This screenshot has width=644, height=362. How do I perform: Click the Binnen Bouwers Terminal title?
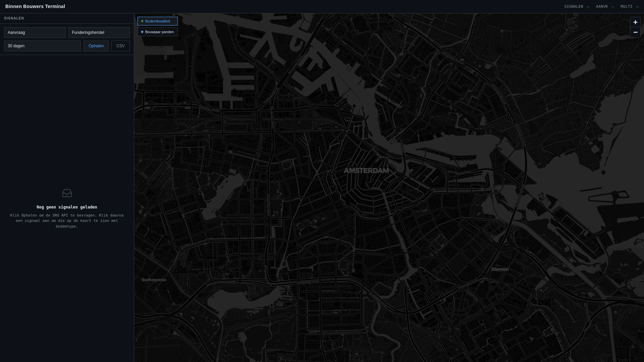pos(35,6)
